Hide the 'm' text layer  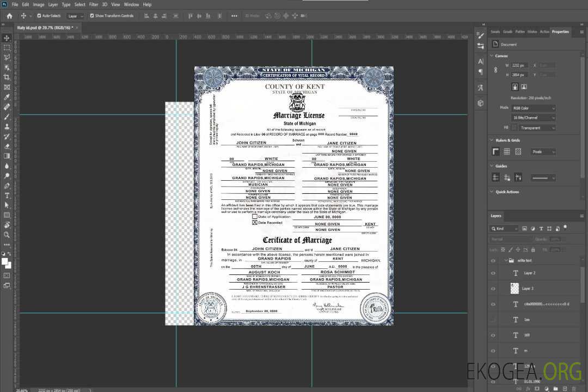493,351
